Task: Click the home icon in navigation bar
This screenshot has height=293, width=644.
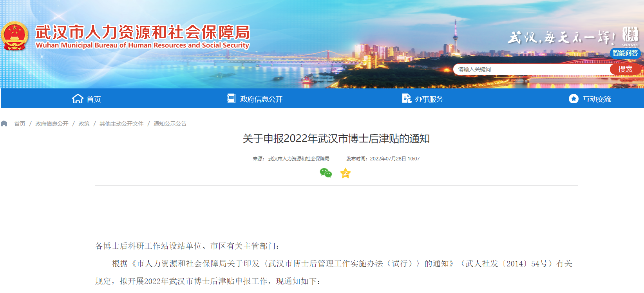Action: pos(78,99)
